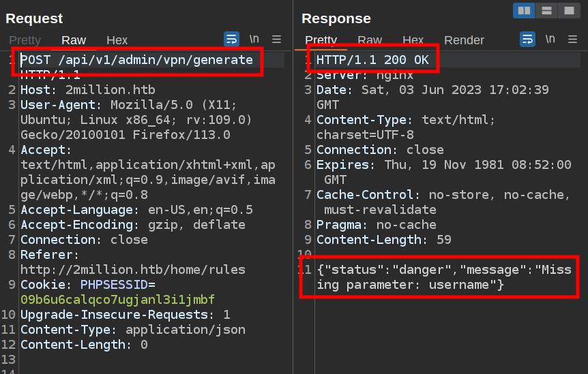Open the Request panel hamburger menu
Viewport: 588px width, 374px height.
point(276,40)
